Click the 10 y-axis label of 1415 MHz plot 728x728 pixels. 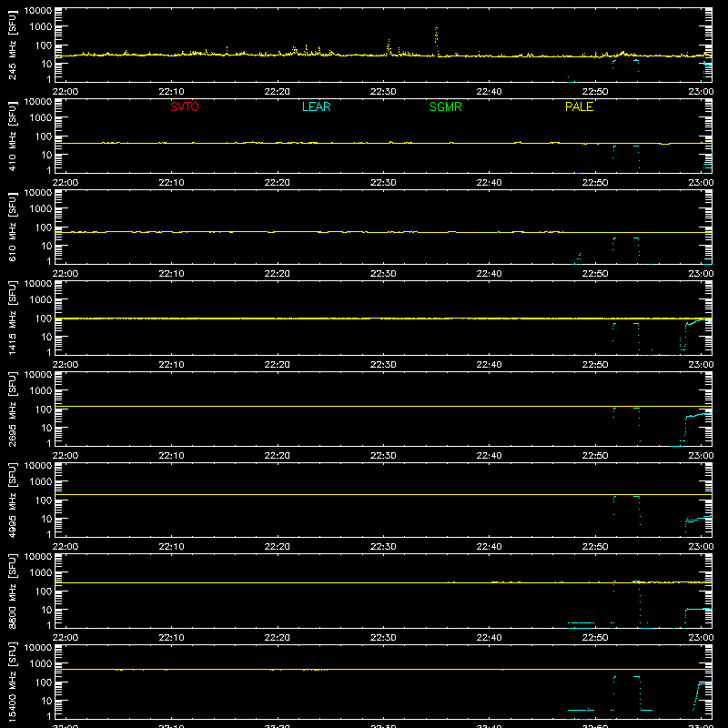[46, 337]
